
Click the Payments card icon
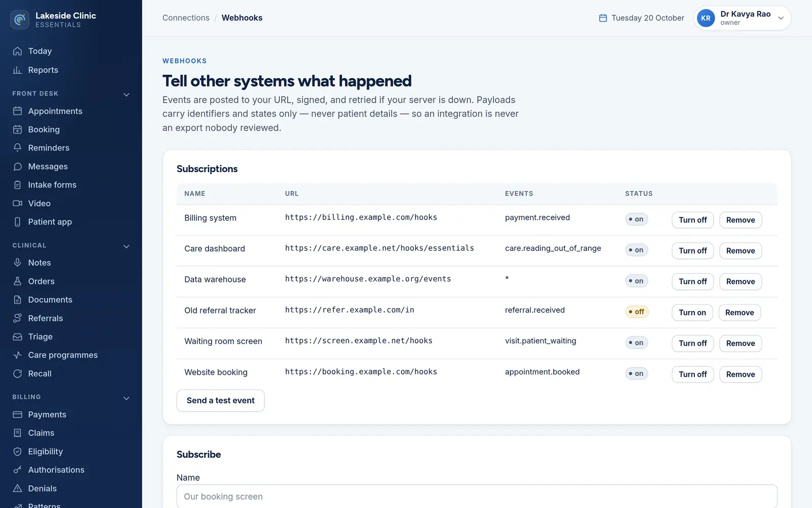tap(17, 415)
